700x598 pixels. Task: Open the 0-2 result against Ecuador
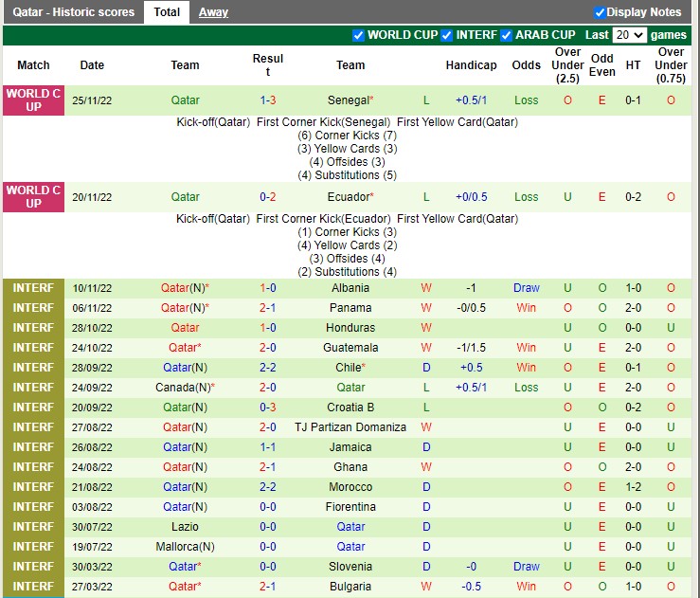click(268, 197)
